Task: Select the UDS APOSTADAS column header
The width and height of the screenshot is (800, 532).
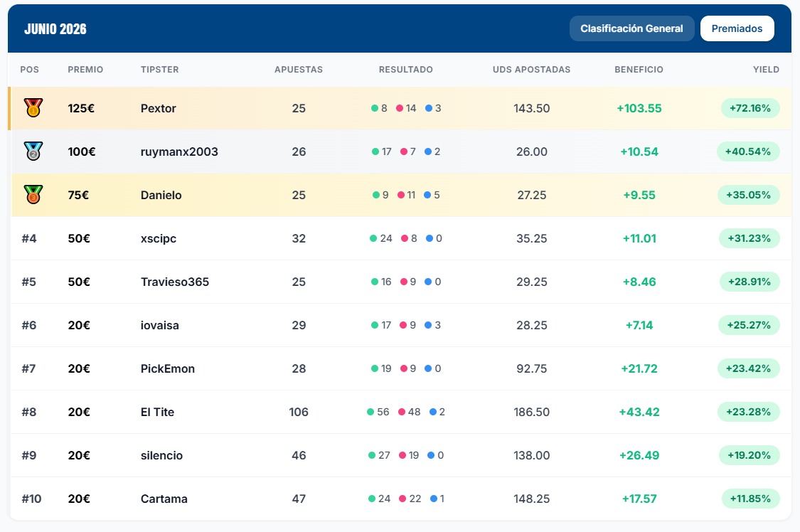Action: tap(532, 70)
